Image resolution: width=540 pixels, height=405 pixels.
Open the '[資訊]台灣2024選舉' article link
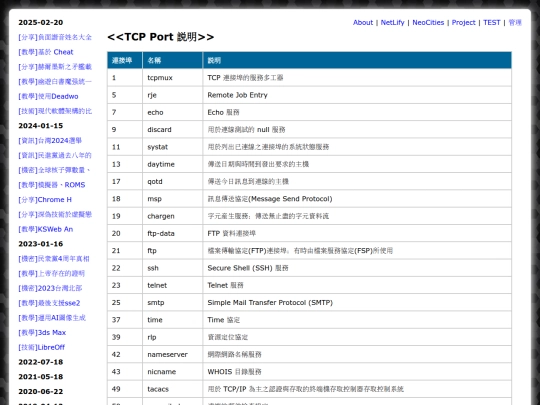coord(50,141)
